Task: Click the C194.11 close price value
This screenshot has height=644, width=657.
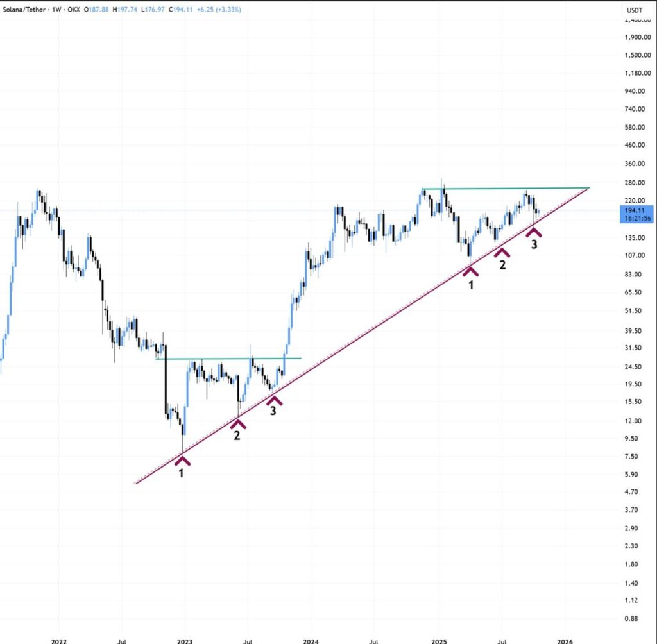Action: pos(180,10)
